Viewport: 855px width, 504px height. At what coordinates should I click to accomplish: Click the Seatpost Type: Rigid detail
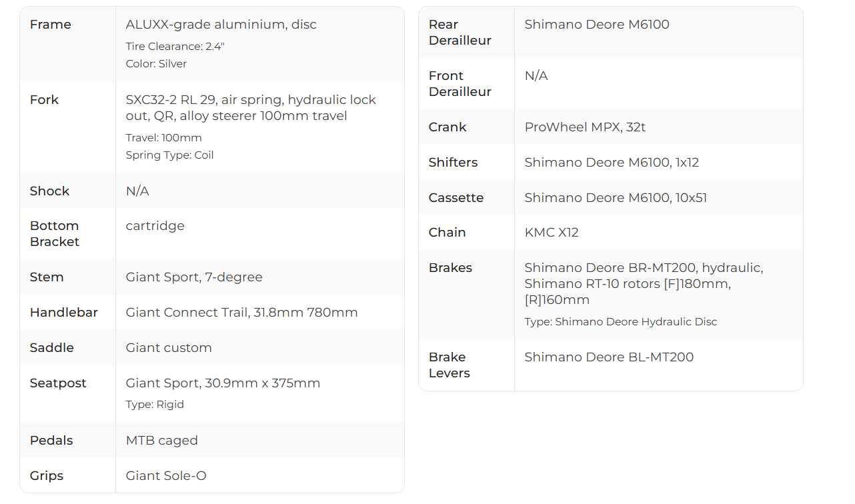(x=155, y=405)
